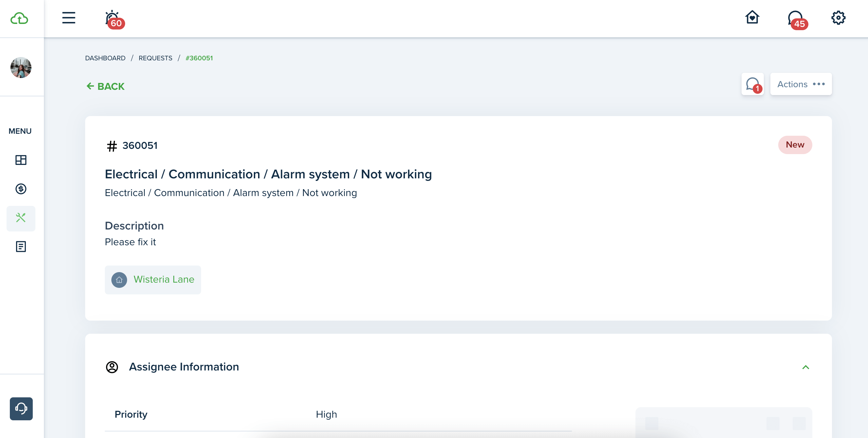This screenshot has width=868, height=438.
Task: Open the dashboard grid icon in sidebar
Action: [21, 160]
